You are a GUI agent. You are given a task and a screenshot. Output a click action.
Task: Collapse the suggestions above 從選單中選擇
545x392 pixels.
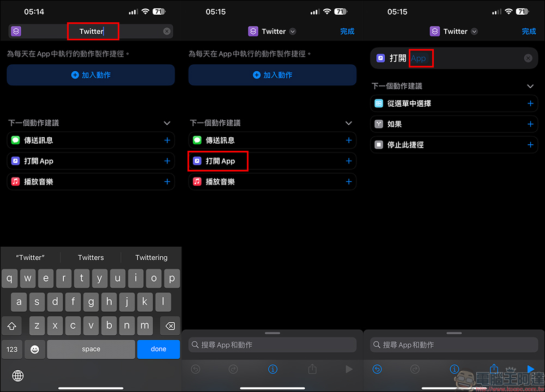pyautogui.click(x=530, y=86)
